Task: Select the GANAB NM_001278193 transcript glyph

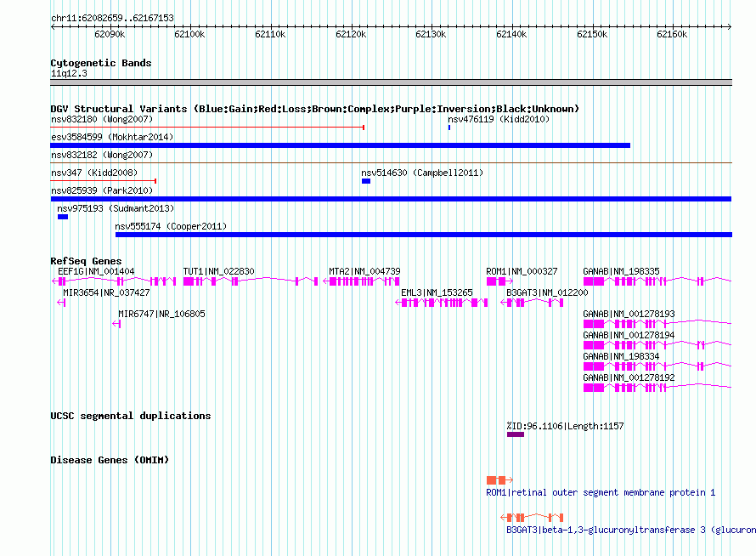Action: tap(657, 324)
